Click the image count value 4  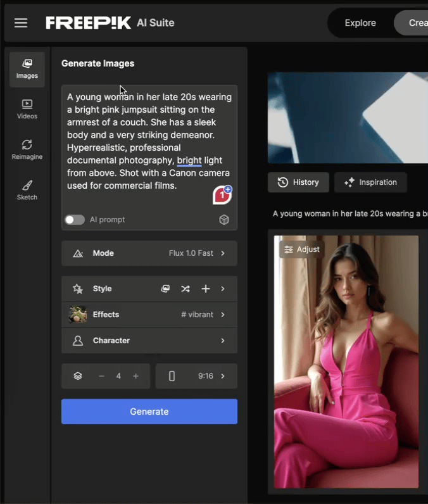[118, 376]
